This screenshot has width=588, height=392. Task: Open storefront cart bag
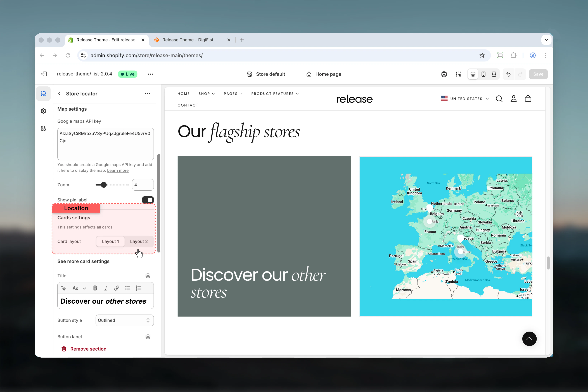pos(528,99)
